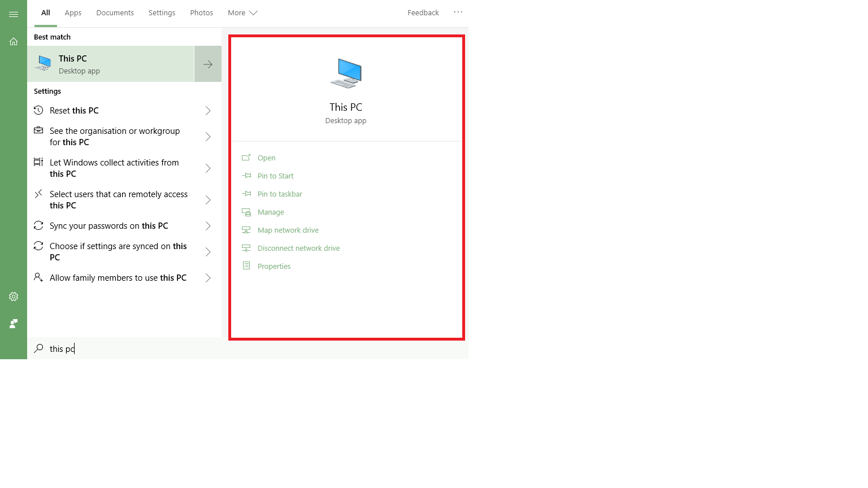Choose Pin to Start
This screenshot has width=868, height=488.
(276, 176)
